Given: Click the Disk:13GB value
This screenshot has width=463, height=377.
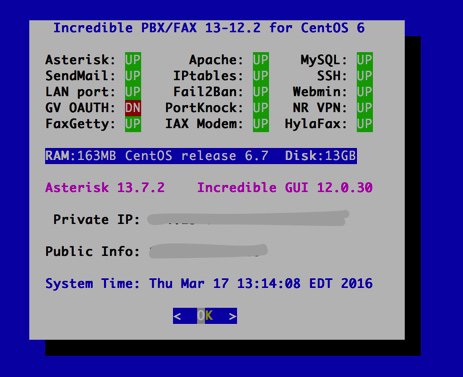Looking at the screenshot, I should [x=320, y=156].
